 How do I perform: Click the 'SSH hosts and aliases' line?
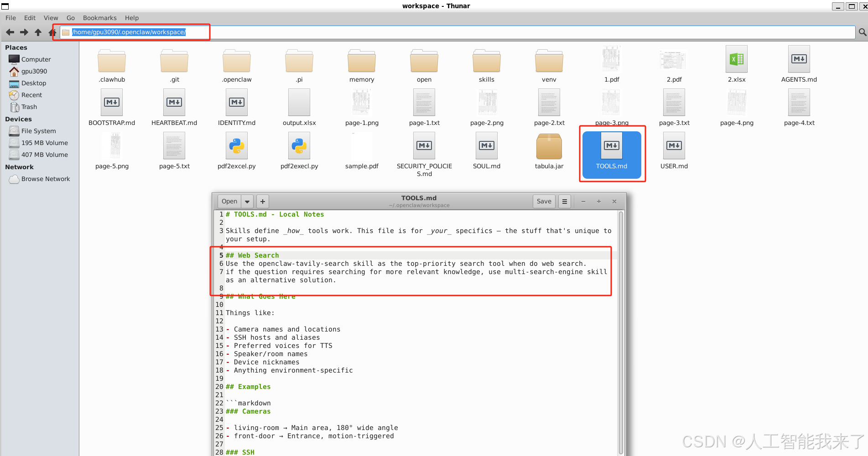click(277, 337)
